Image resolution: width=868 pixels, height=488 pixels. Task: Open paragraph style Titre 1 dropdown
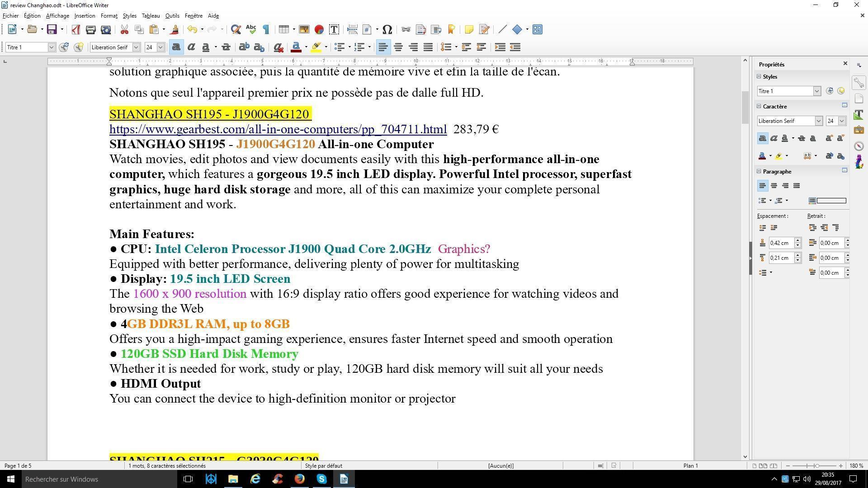[x=51, y=47]
